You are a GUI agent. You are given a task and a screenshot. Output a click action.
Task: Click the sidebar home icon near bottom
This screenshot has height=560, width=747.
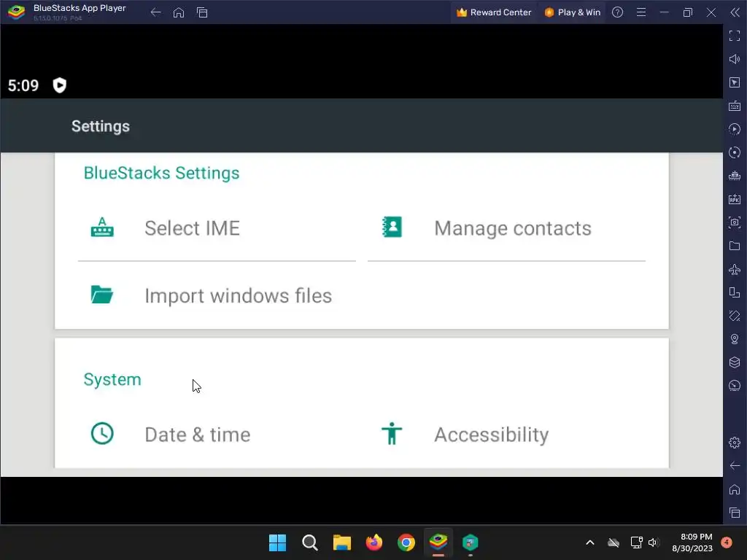734,489
